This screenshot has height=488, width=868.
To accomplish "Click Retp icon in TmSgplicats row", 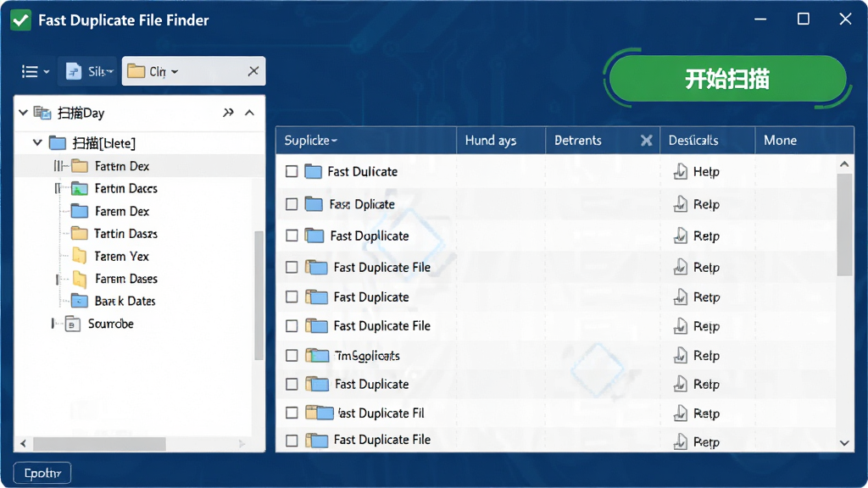I will point(681,355).
